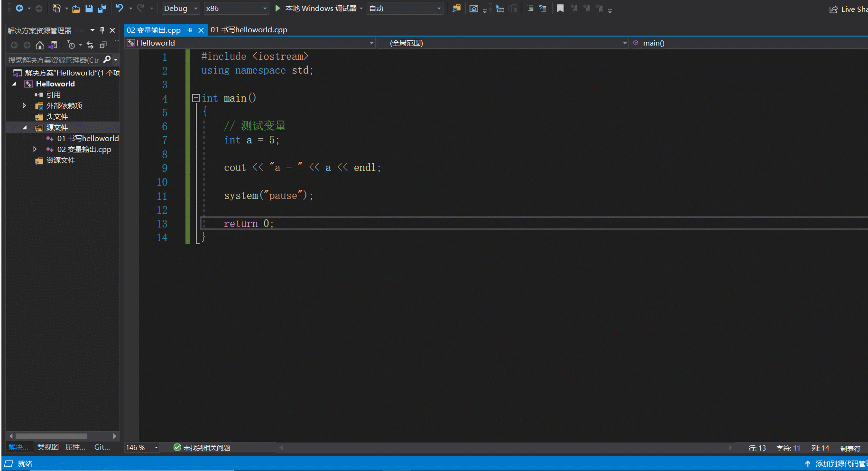Click the Collapse All icon in Solution Explorer
This screenshot has height=471, width=868.
click(103, 45)
